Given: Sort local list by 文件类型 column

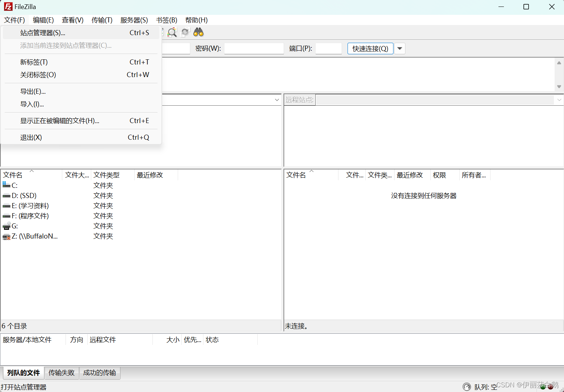Looking at the screenshot, I should click(x=113, y=175).
